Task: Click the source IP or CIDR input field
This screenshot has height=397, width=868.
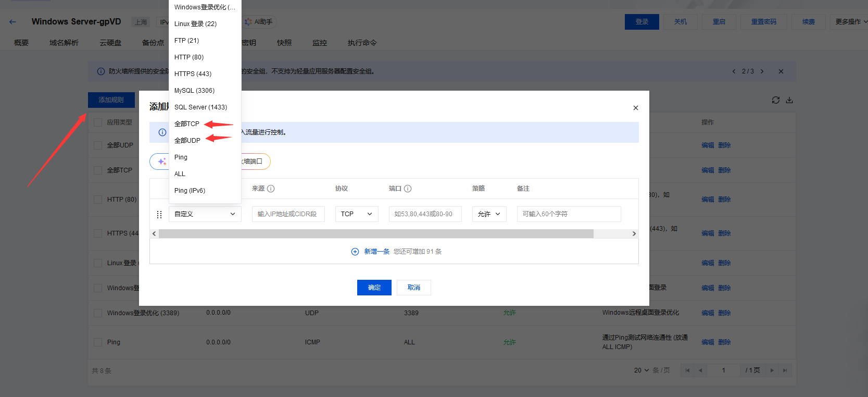Action: [288, 214]
